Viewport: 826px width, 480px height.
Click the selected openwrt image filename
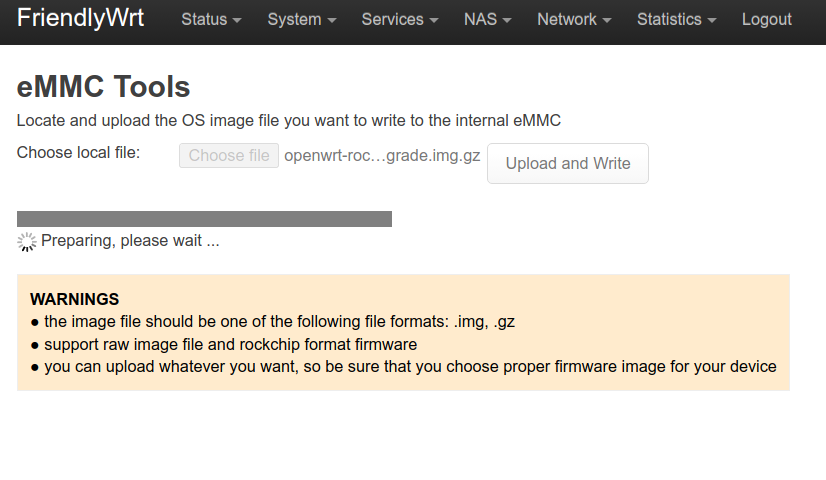pyautogui.click(x=382, y=156)
